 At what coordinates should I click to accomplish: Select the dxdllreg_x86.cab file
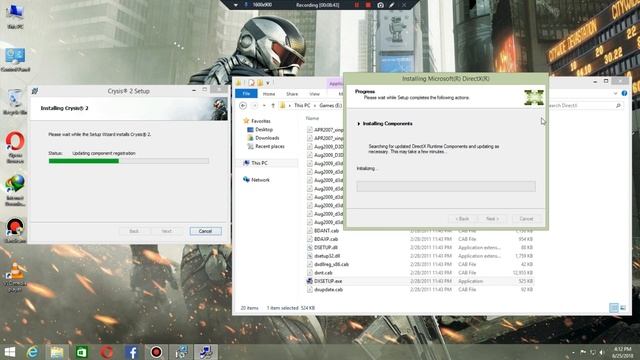click(331, 264)
